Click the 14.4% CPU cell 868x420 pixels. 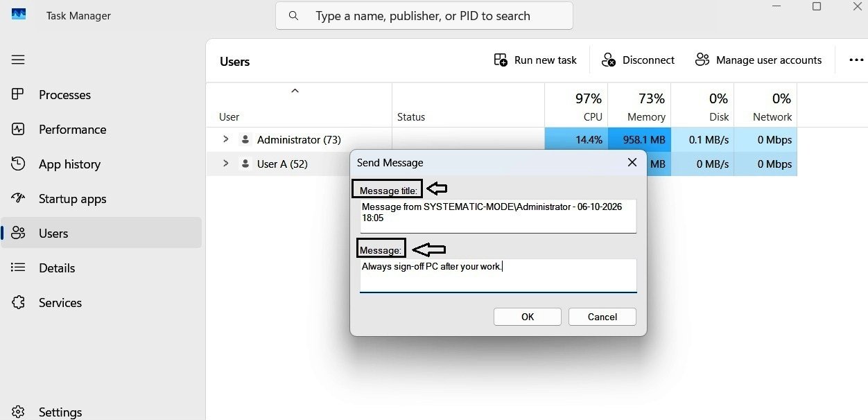point(576,140)
